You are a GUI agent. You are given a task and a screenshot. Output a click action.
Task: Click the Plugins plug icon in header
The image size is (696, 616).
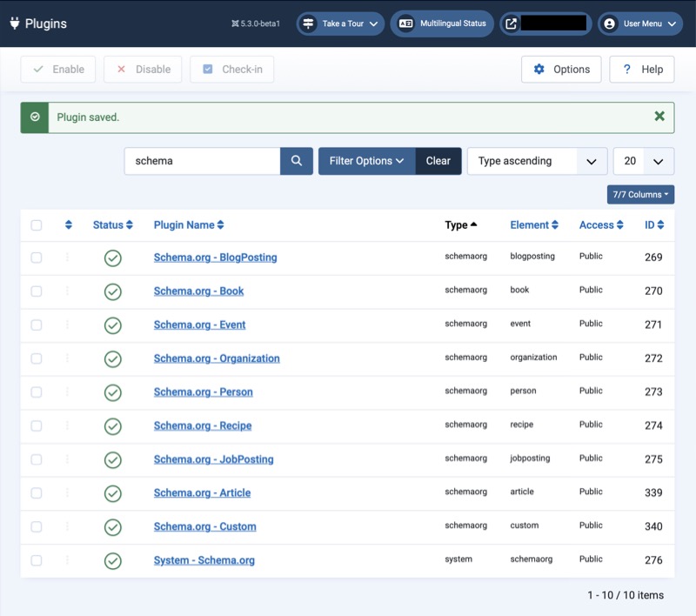click(15, 23)
